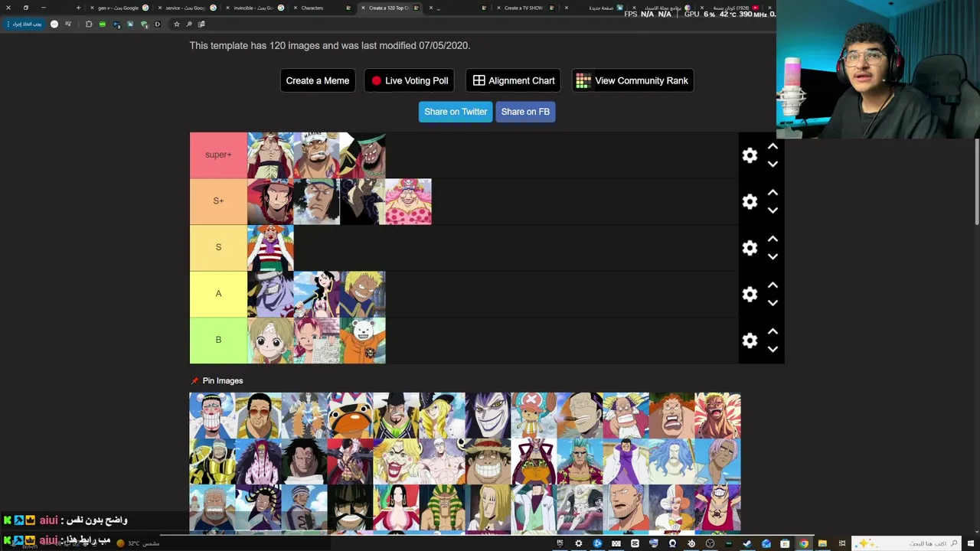Open the Mail app from the taskbar
This screenshot has height=551, width=980.
(x=766, y=543)
